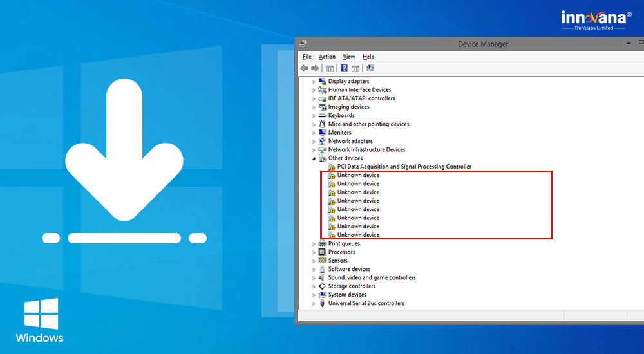This screenshot has width=644, height=354.
Task: Expand the Monitors node
Action: (x=314, y=133)
